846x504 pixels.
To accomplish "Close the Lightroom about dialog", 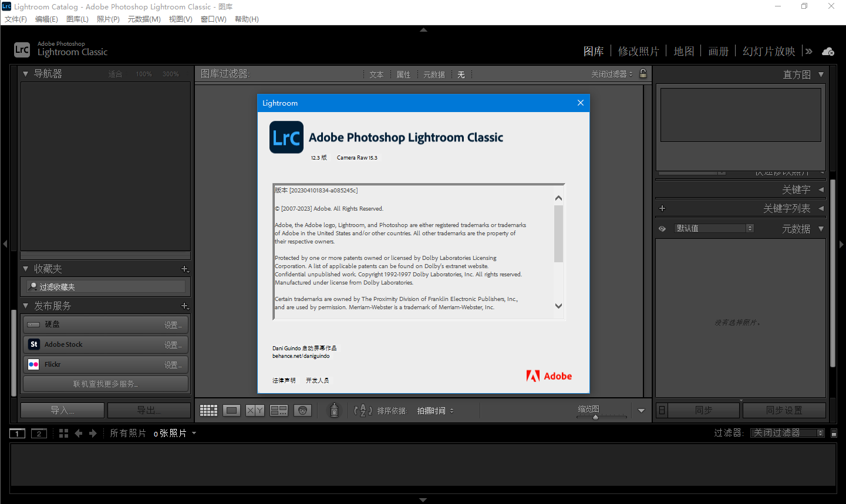I will pyautogui.click(x=580, y=103).
